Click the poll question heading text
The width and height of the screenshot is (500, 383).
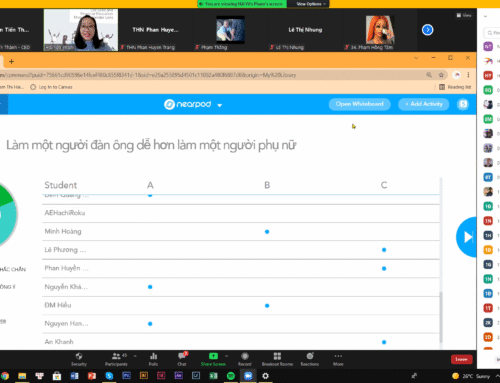point(151,145)
